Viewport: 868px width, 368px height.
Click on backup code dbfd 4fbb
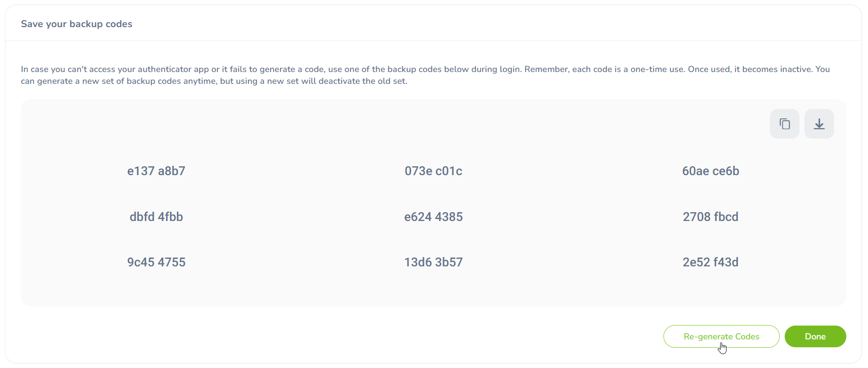pyautogui.click(x=156, y=217)
